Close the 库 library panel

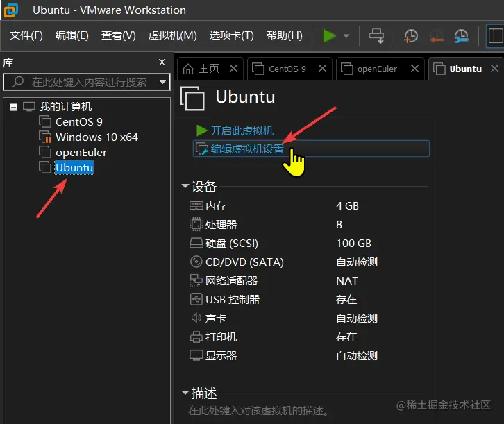(162, 62)
